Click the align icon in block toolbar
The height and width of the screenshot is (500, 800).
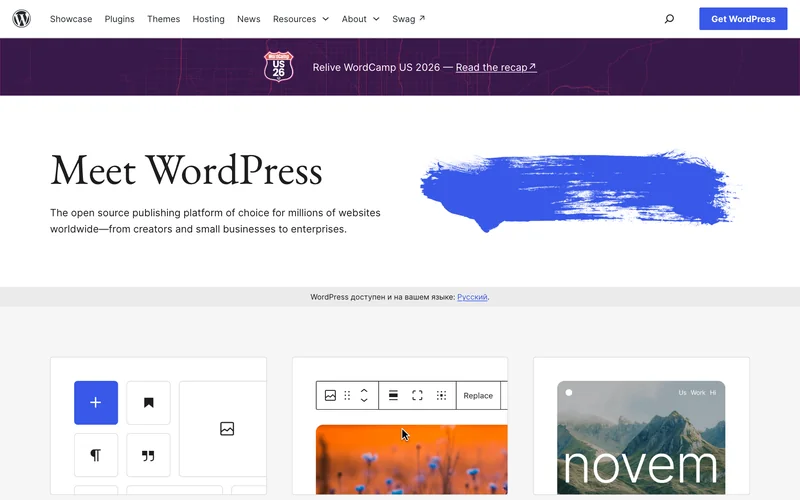393,395
